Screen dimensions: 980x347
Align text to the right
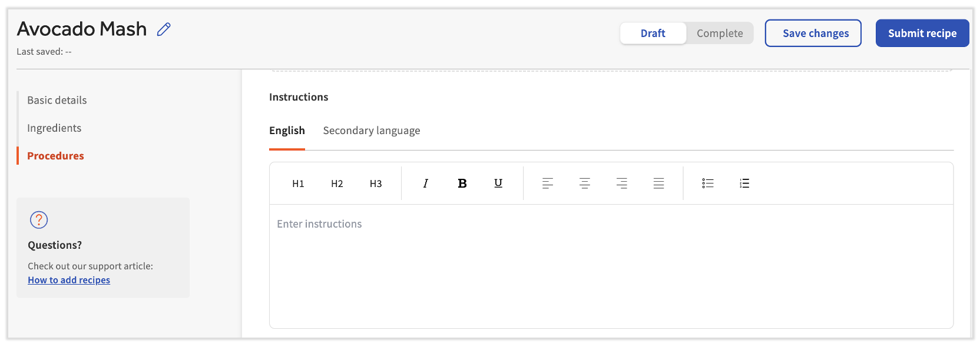pos(621,183)
